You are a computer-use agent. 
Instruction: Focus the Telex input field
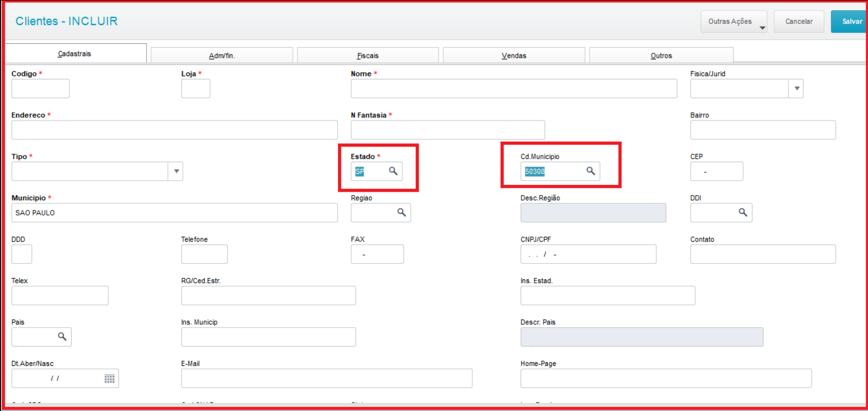(x=60, y=295)
